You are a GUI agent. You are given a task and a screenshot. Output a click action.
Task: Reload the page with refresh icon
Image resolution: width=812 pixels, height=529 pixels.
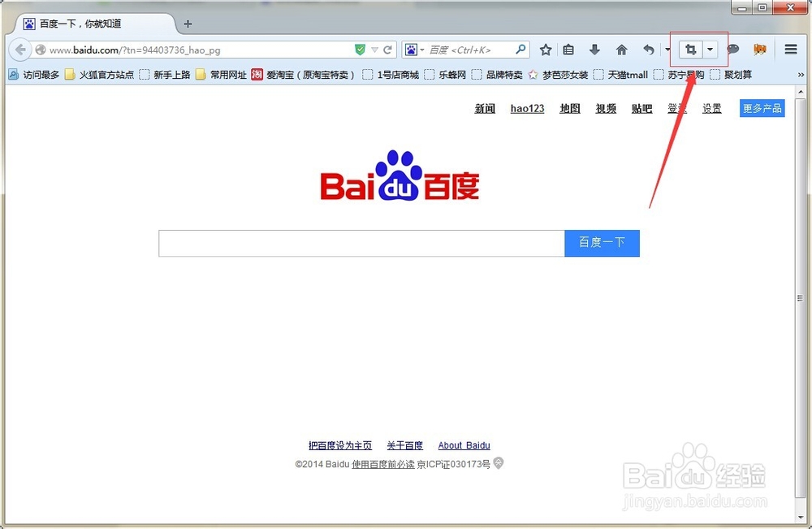[x=387, y=50]
